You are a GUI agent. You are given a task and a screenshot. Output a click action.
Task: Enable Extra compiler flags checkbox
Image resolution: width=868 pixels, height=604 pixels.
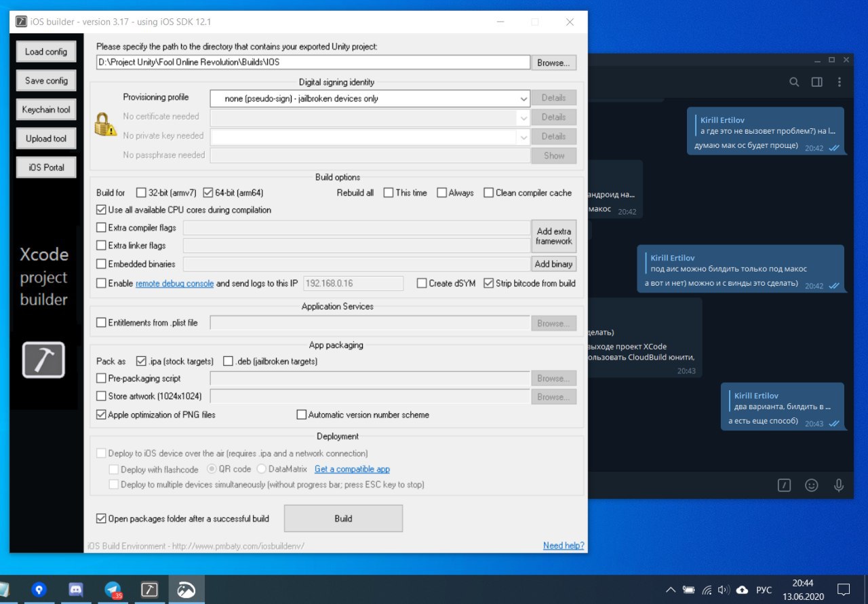101,228
